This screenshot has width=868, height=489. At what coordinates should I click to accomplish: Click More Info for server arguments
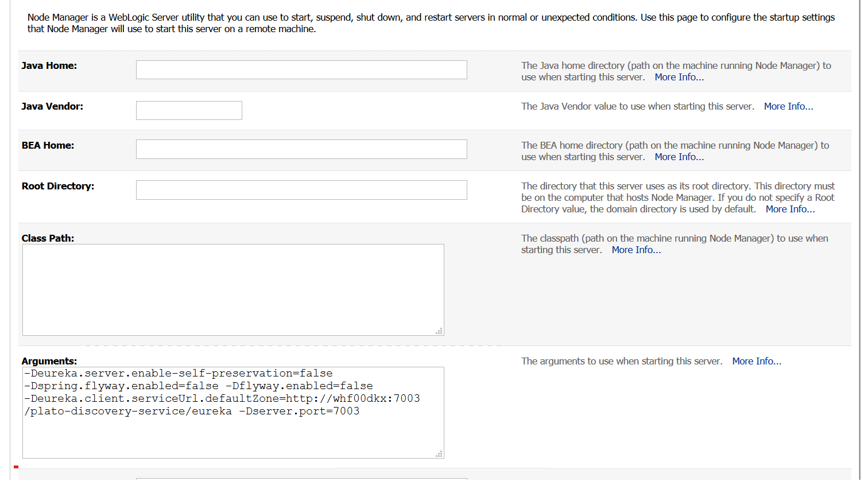(x=757, y=362)
